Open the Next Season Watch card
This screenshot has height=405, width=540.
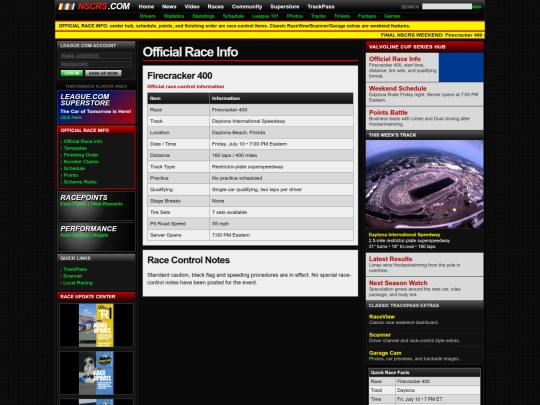(425, 289)
